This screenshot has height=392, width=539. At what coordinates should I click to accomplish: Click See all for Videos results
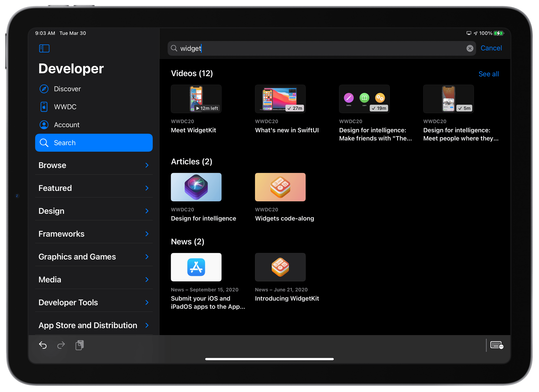point(489,74)
